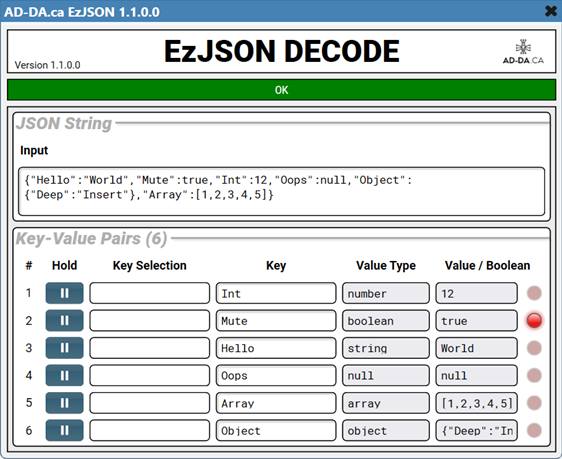Select the value field showing [1,2,3,4,5]
Viewport: 562px width, 459px height.
pyautogui.click(x=477, y=403)
